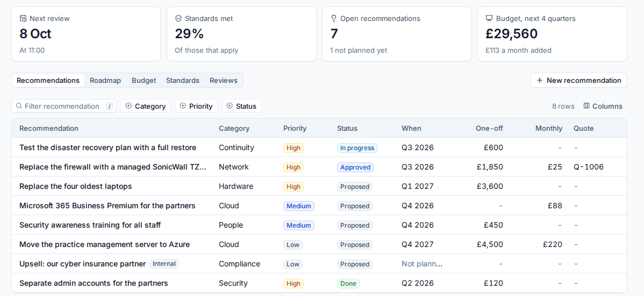This screenshot has width=644, height=296.
Task: Click the Q1 2027 When cell
Action: click(417, 186)
